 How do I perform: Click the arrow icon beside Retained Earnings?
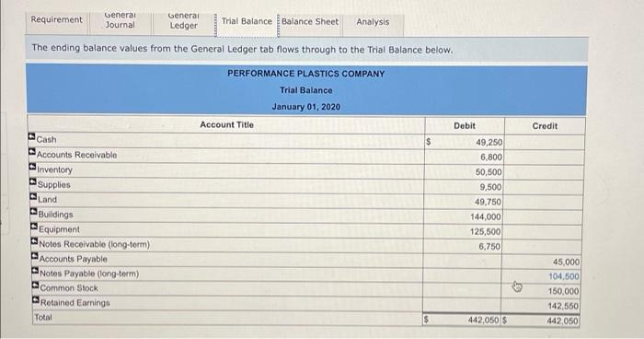36,300
